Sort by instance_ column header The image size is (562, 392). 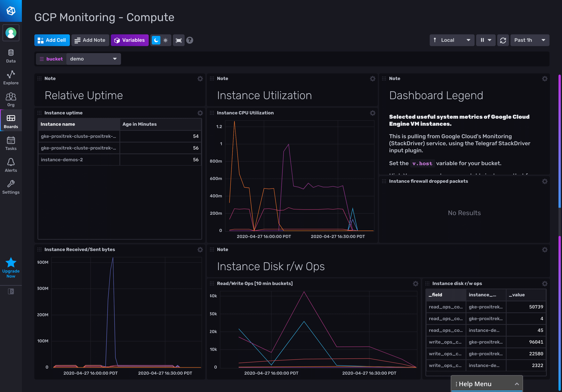486,295
